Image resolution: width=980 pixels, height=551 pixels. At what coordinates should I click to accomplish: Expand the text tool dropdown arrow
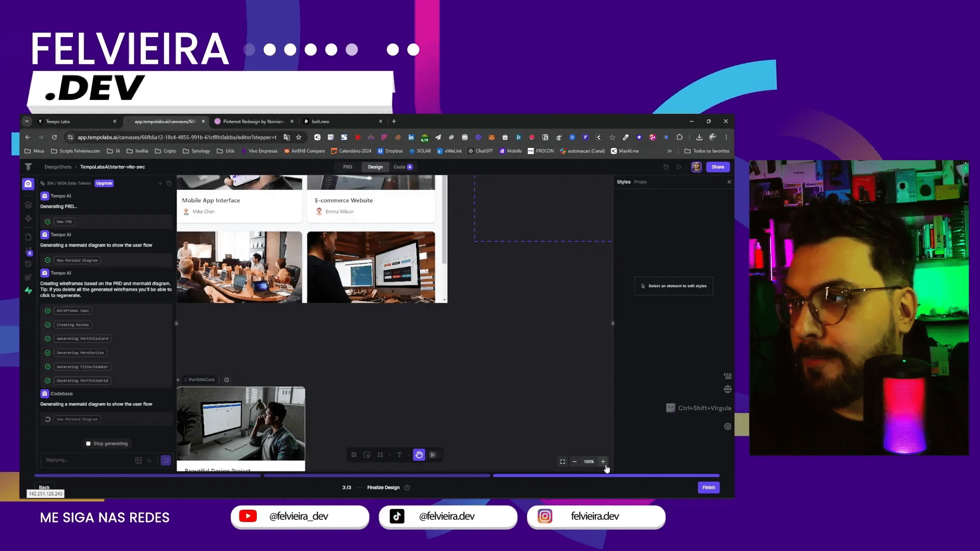tap(409, 455)
